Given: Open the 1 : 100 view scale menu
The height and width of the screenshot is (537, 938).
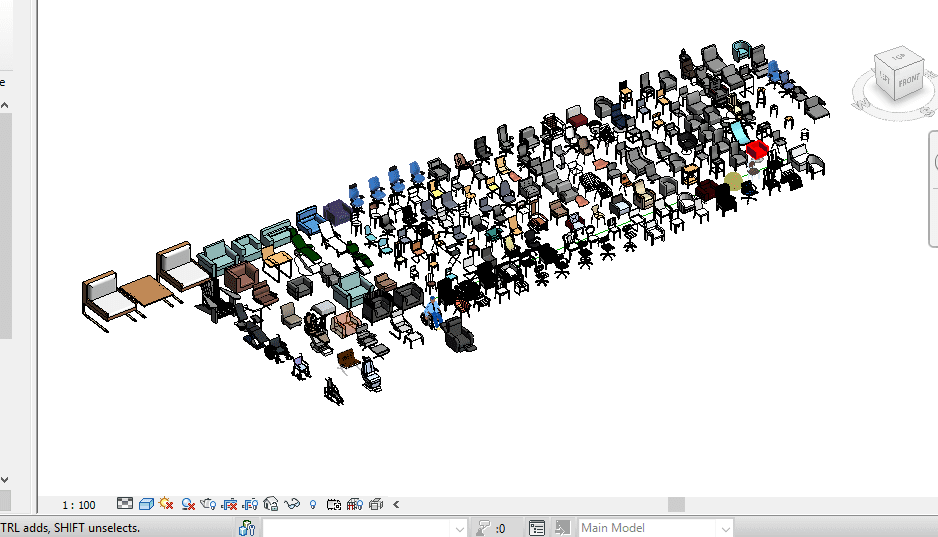Looking at the screenshot, I should [x=79, y=505].
